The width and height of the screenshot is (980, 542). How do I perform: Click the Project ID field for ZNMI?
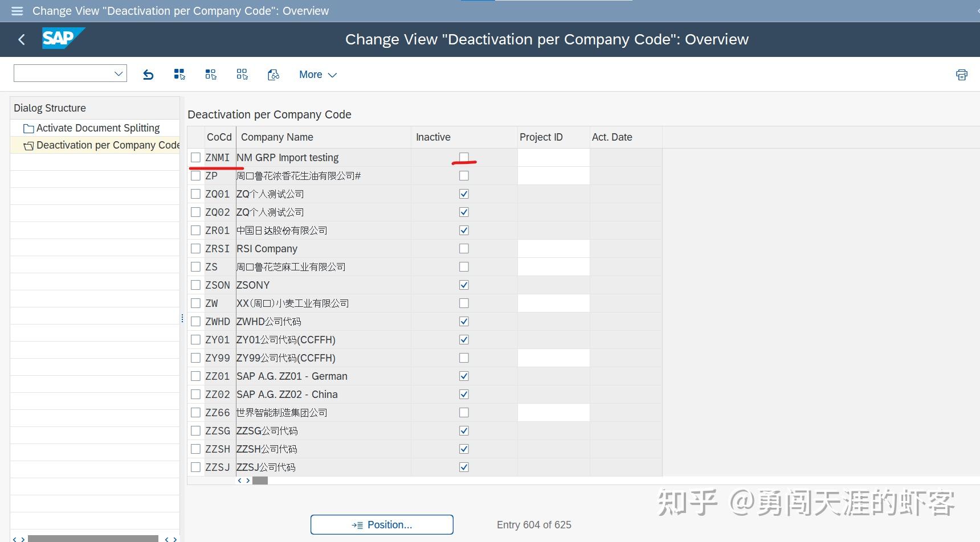pos(553,157)
